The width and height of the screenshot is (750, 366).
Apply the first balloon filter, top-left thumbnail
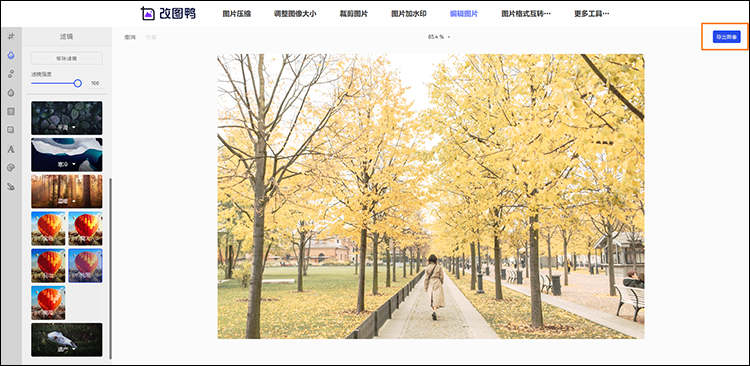coord(48,228)
